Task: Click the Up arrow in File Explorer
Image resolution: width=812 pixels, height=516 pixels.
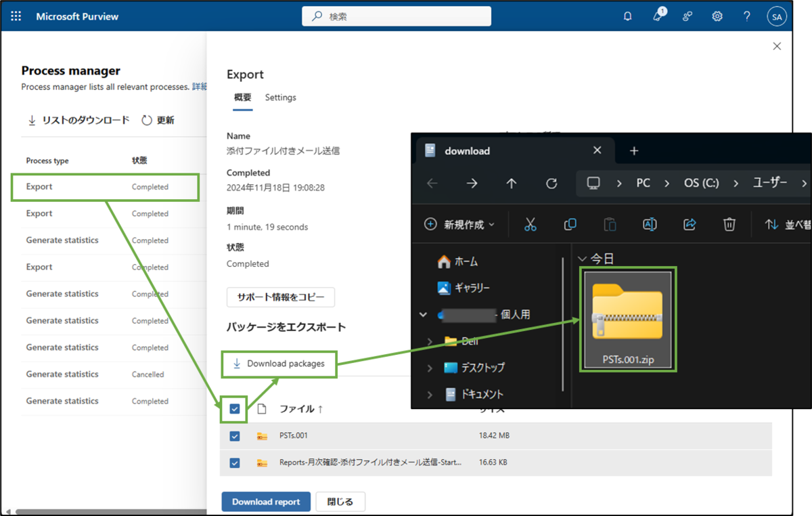Action: click(x=512, y=184)
